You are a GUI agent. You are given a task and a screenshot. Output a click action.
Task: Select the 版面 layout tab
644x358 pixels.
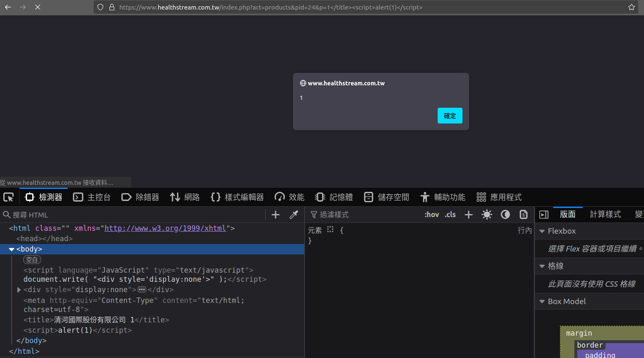[568, 214]
